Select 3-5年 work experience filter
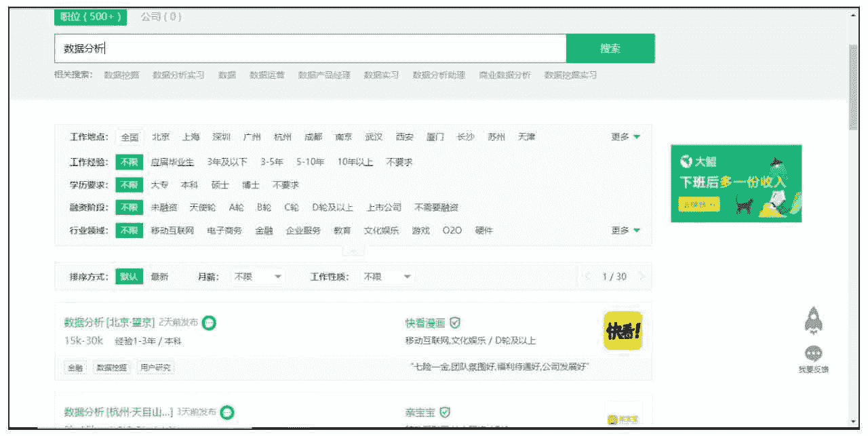868x436 pixels. [x=271, y=162]
